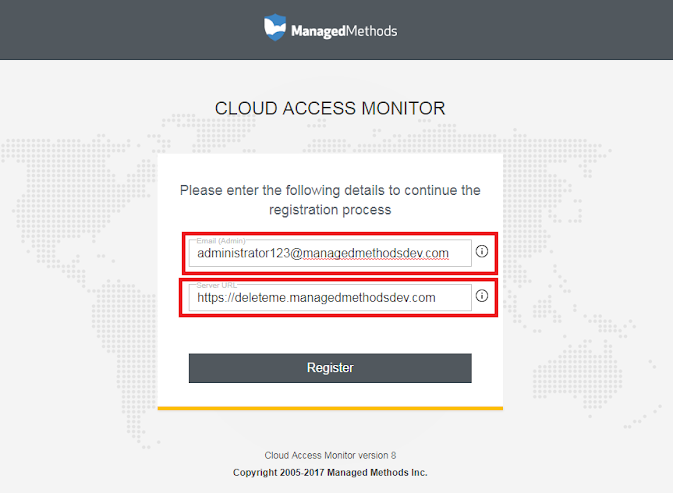Click the 'Please enter the following details' text
The width and height of the screenshot is (673, 493).
point(330,190)
